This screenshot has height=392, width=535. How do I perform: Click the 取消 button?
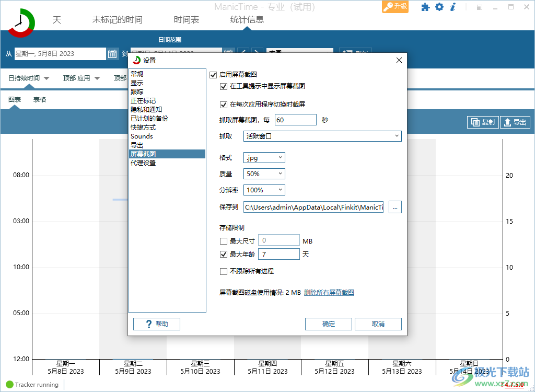point(378,324)
